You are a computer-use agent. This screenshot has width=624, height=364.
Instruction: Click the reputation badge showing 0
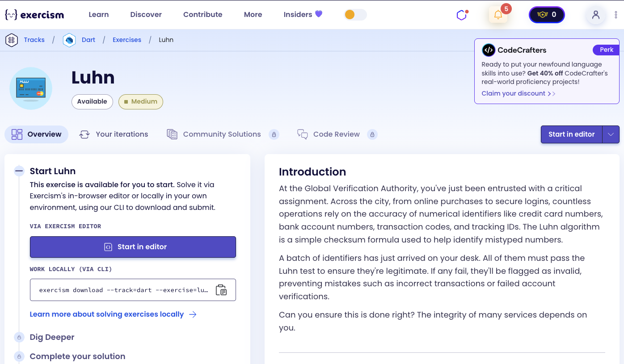coord(547,15)
